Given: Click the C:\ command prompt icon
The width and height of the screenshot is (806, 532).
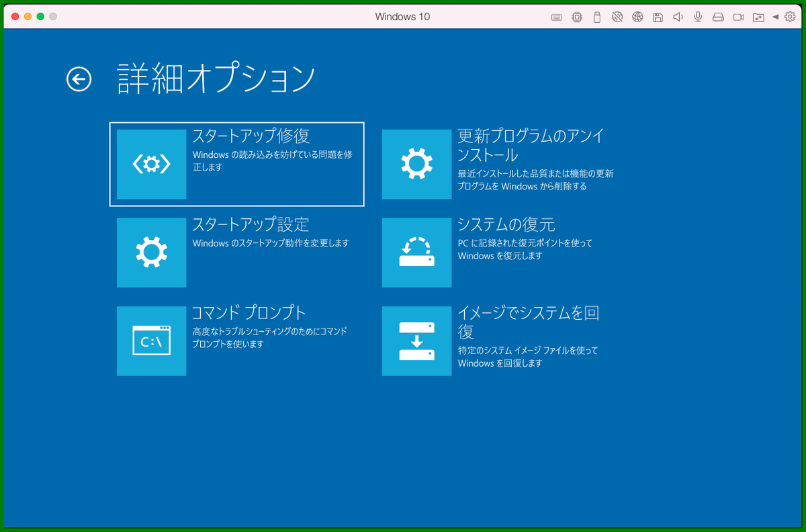Looking at the screenshot, I should click(x=152, y=341).
